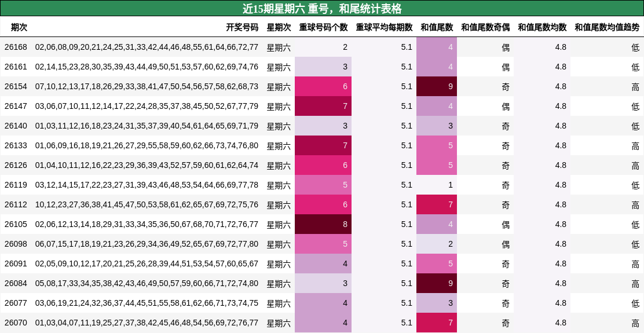The height and width of the screenshot is (333, 644).
Task: Click period number 26147
Action: pos(16,107)
